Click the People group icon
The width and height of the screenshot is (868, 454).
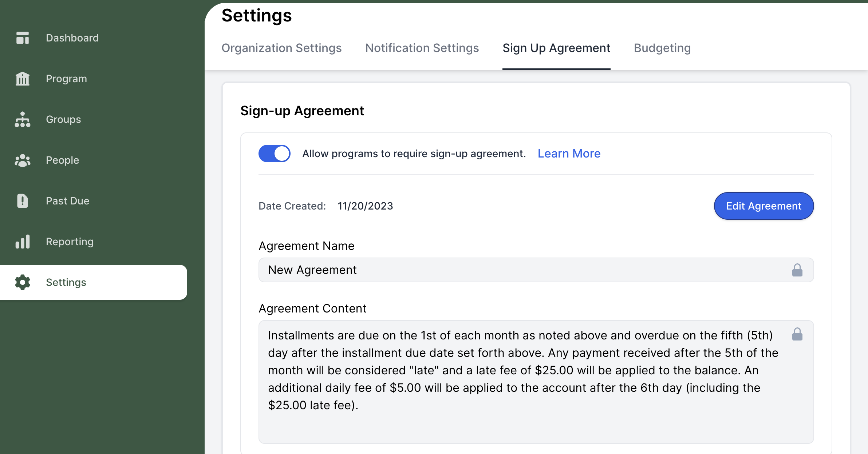pos(23,160)
